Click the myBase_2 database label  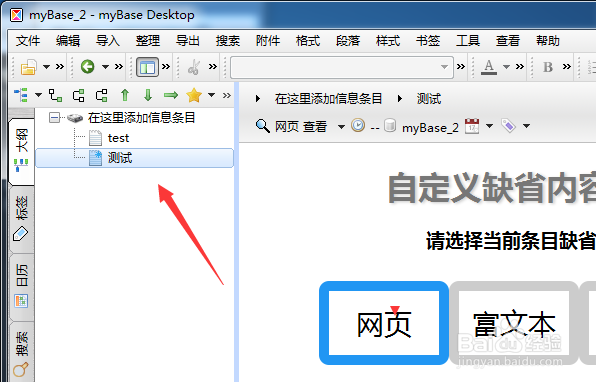(430, 128)
